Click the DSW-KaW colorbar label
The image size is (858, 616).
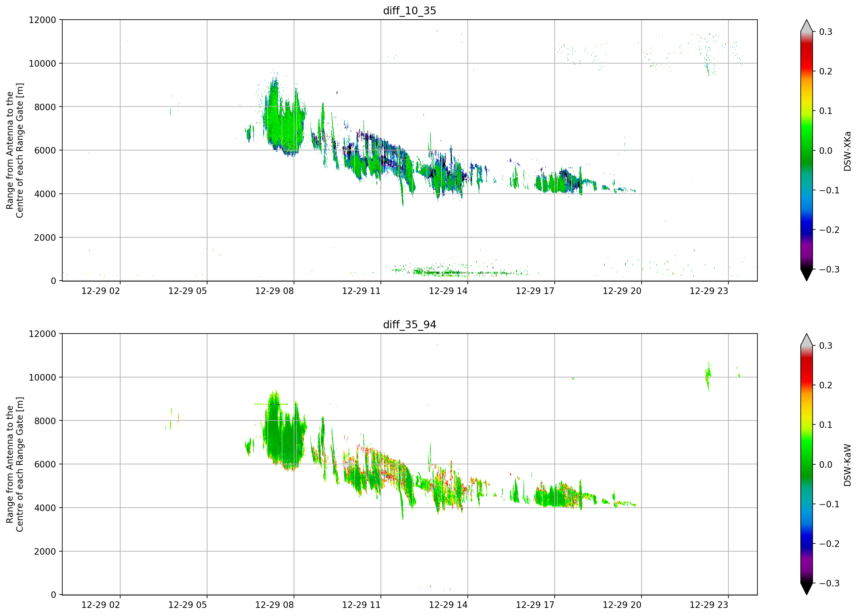(847, 465)
